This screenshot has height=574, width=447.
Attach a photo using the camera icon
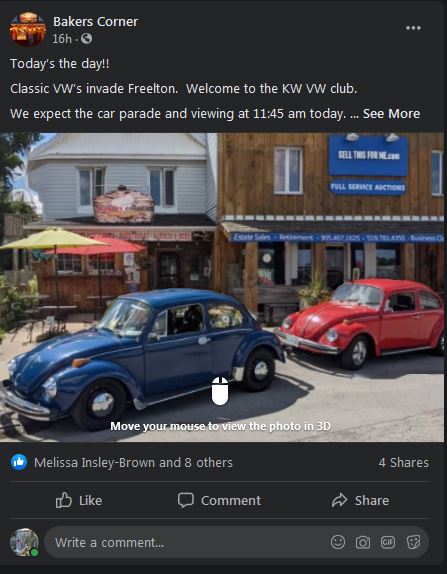pos(362,542)
